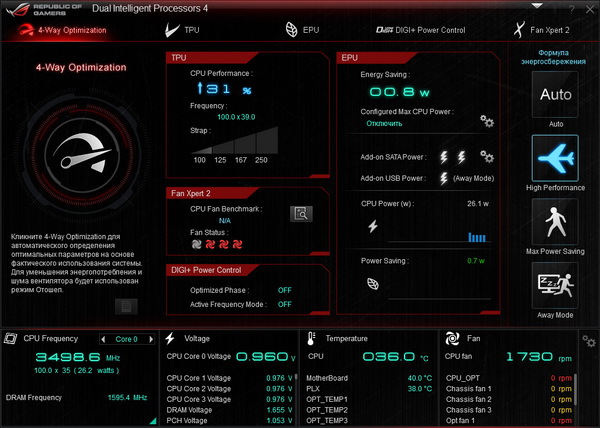This screenshot has width=600, height=428.
Task: Click the Core 0 selector field
Action: [127, 339]
